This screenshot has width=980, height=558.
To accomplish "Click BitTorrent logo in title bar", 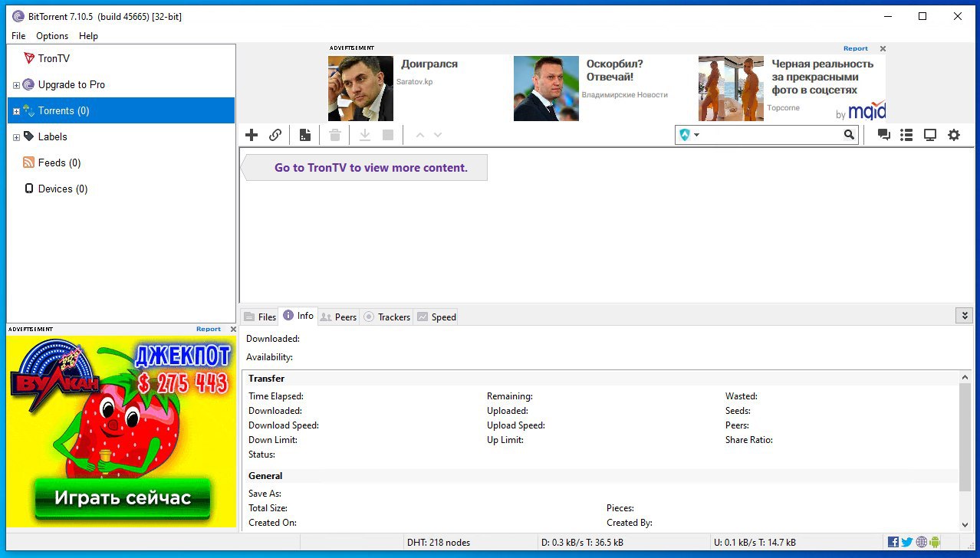I will 18,16.
